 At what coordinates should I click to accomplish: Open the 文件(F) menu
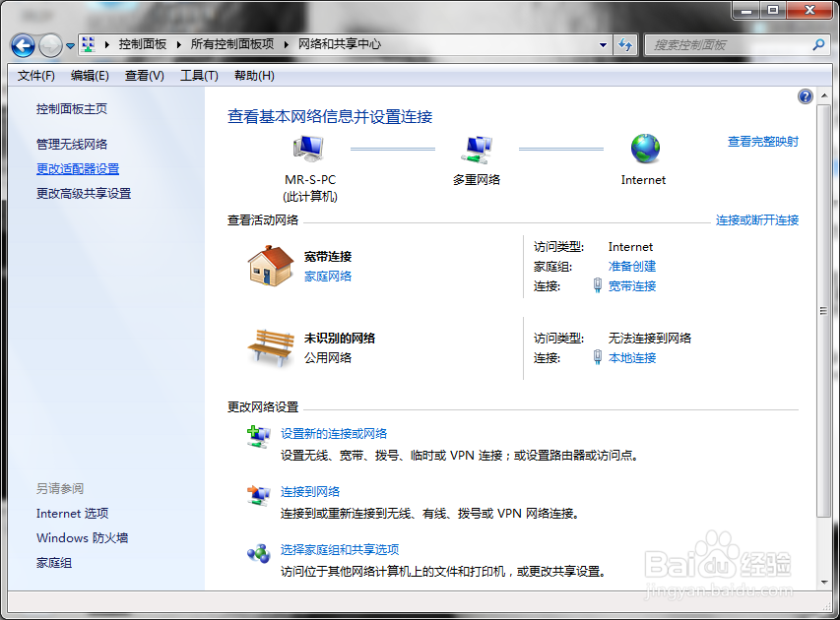click(x=35, y=76)
